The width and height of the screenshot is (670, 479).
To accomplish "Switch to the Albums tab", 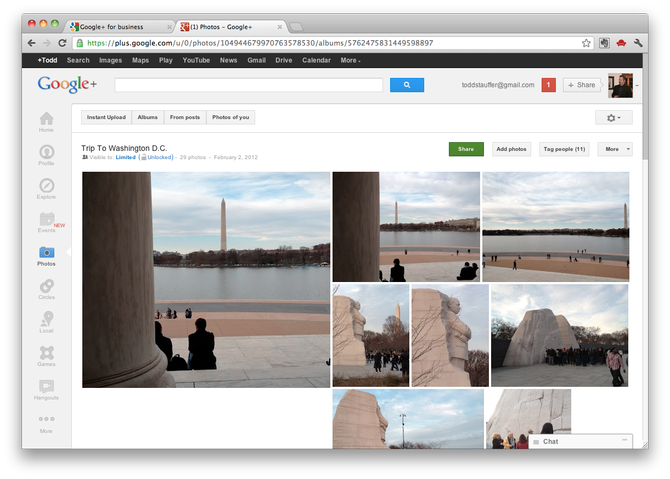I will point(147,117).
